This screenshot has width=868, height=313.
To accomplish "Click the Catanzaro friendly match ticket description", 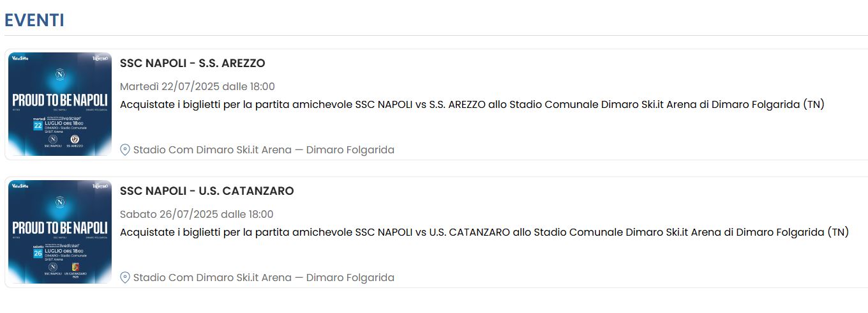I will [484, 233].
